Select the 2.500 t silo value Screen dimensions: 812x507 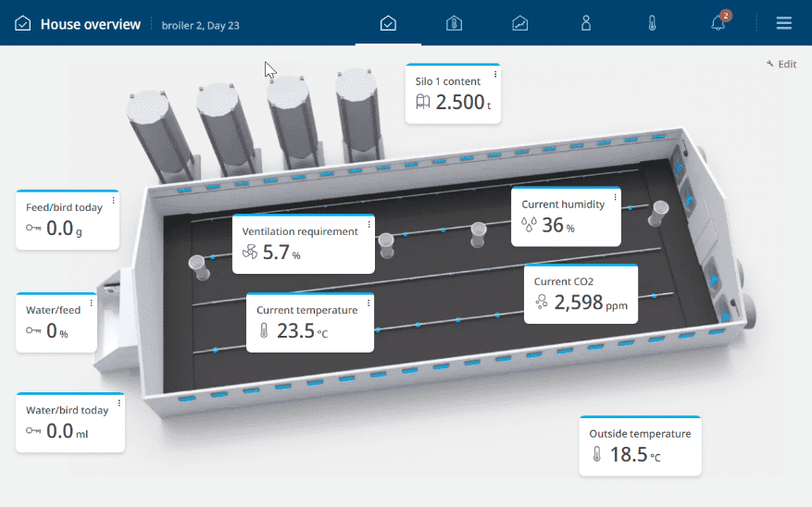coord(464,103)
